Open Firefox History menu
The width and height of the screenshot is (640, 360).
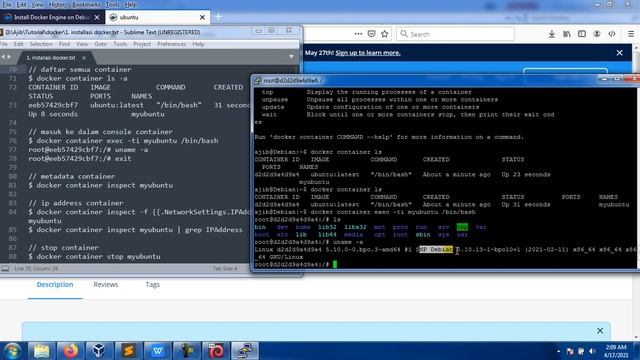point(58,4)
